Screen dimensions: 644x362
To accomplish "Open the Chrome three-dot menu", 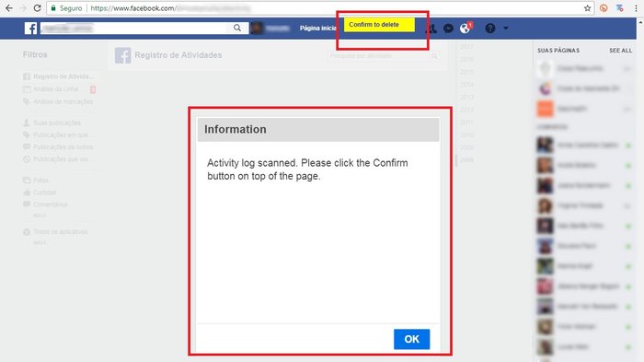I will click(636, 7).
